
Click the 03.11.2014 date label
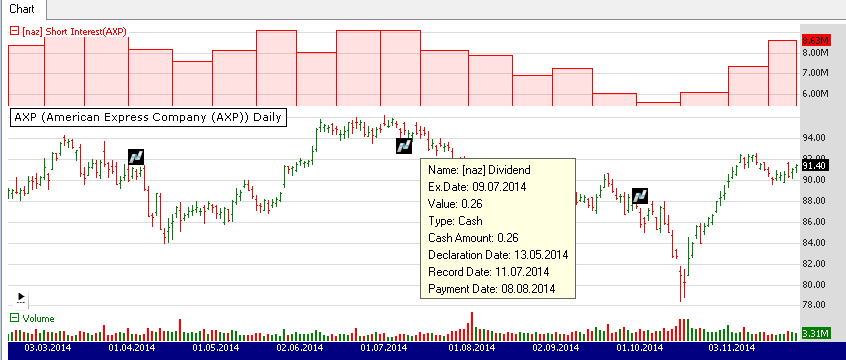coord(731,347)
